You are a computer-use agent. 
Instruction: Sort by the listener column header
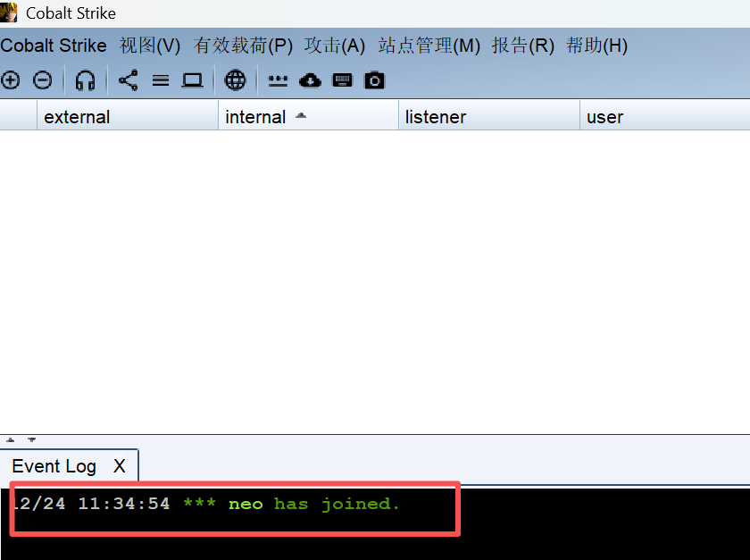[x=489, y=116]
